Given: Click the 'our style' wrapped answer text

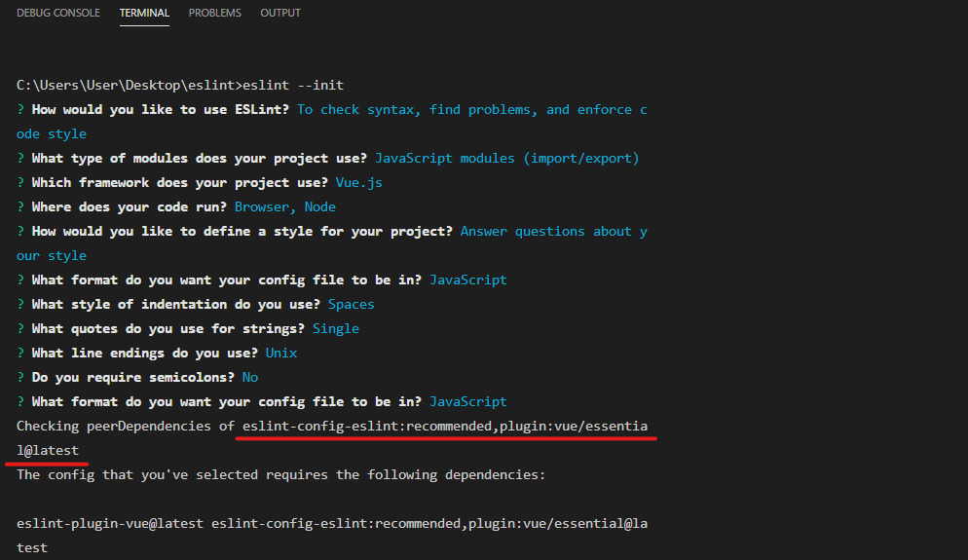Looking at the screenshot, I should click(52, 255).
